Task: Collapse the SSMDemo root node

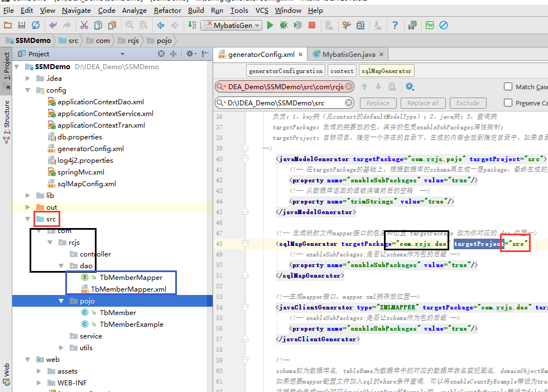Action: [x=16, y=67]
